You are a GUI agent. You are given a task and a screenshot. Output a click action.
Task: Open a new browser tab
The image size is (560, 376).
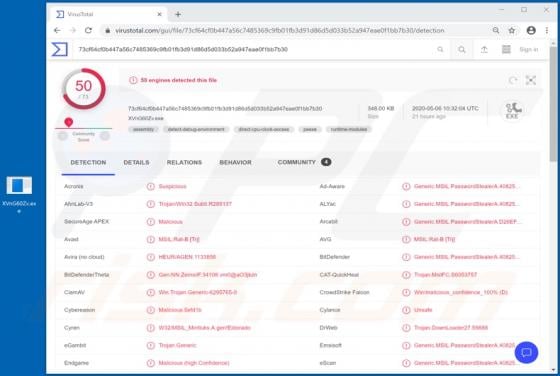(x=178, y=14)
